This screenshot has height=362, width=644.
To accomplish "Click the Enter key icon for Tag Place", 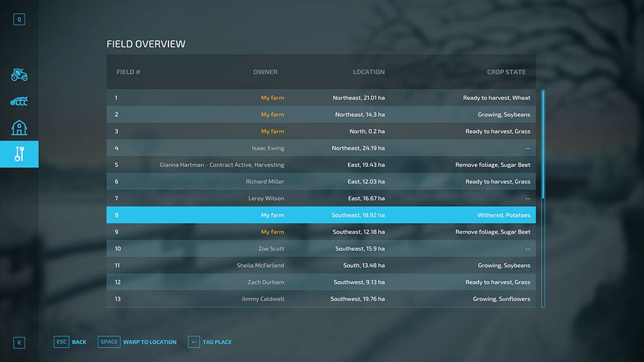I will coord(194,342).
